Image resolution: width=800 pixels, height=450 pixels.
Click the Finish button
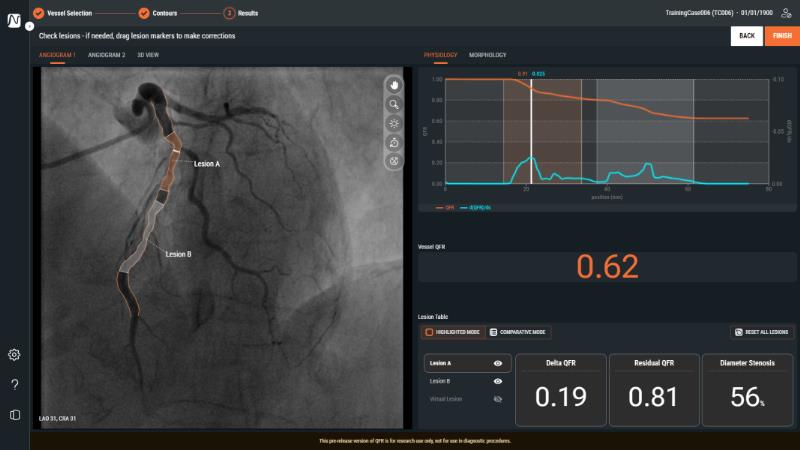(781, 36)
